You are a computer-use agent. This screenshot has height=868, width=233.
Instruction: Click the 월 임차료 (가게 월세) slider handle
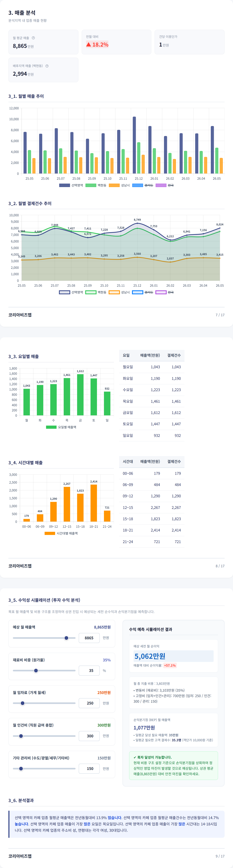click(x=23, y=703)
